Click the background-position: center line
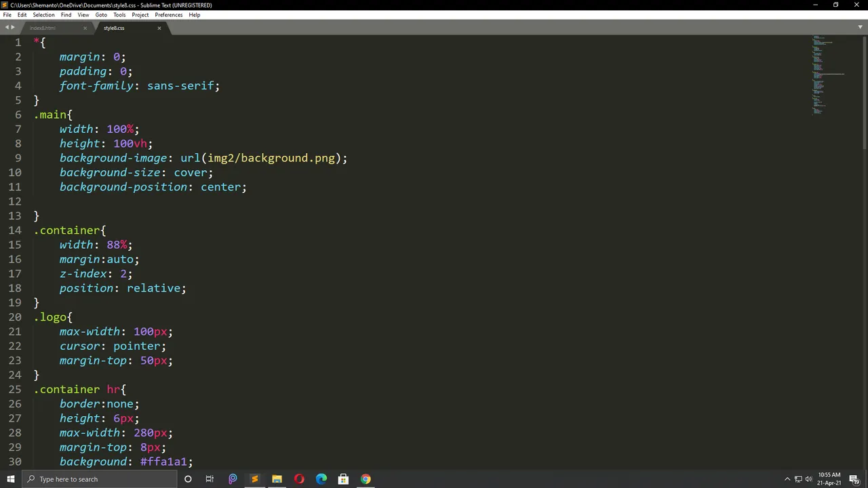This screenshot has width=868, height=488. pyautogui.click(x=153, y=187)
